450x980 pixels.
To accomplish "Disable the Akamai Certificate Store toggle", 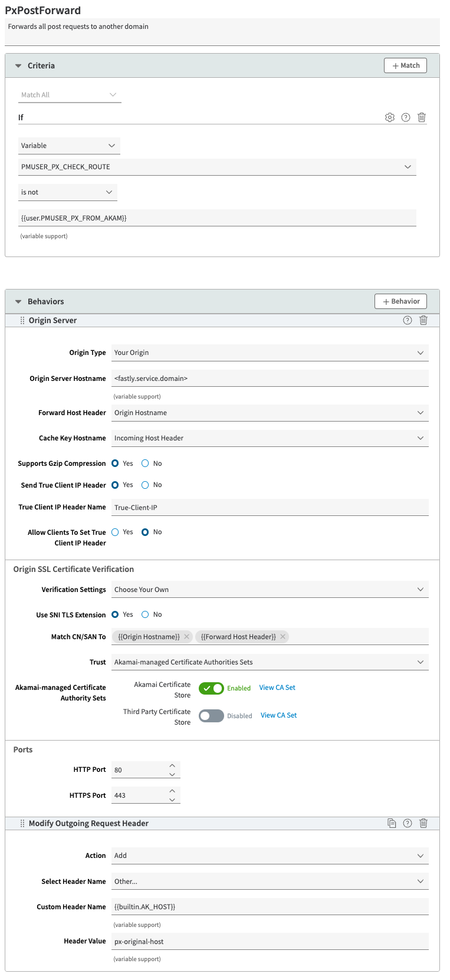I will (211, 688).
